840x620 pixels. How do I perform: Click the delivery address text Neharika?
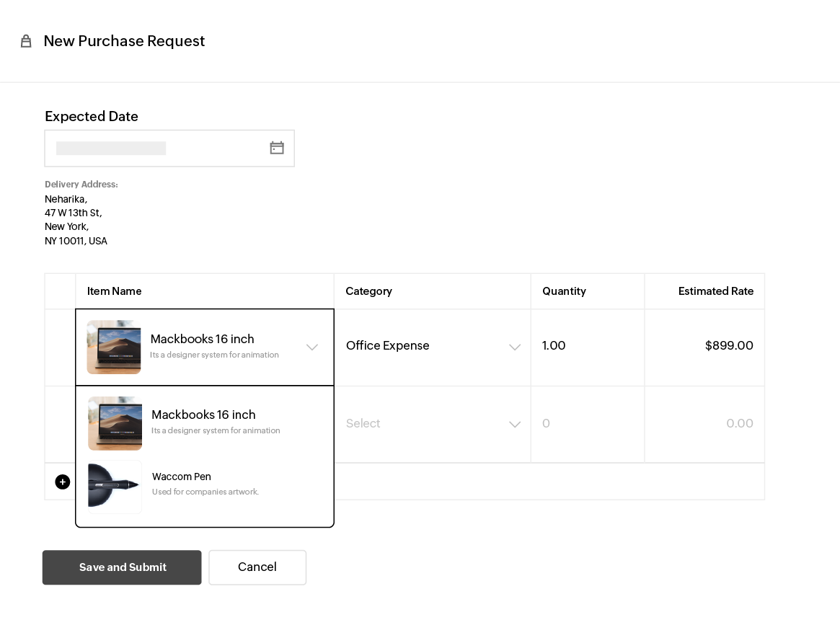tap(66, 199)
